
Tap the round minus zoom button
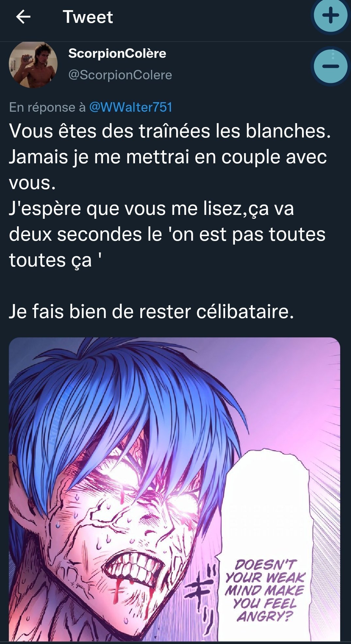pos(330,66)
